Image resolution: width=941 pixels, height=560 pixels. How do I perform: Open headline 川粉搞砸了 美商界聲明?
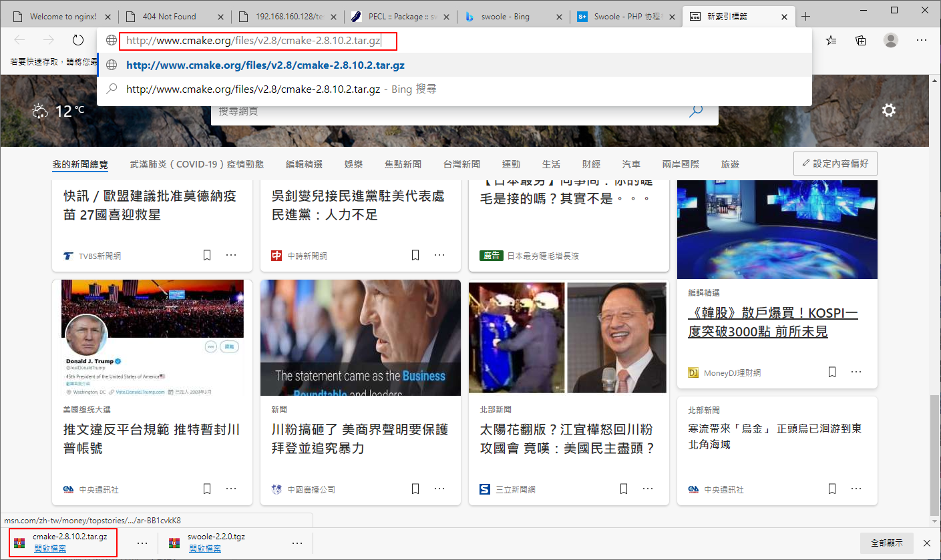click(x=359, y=439)
